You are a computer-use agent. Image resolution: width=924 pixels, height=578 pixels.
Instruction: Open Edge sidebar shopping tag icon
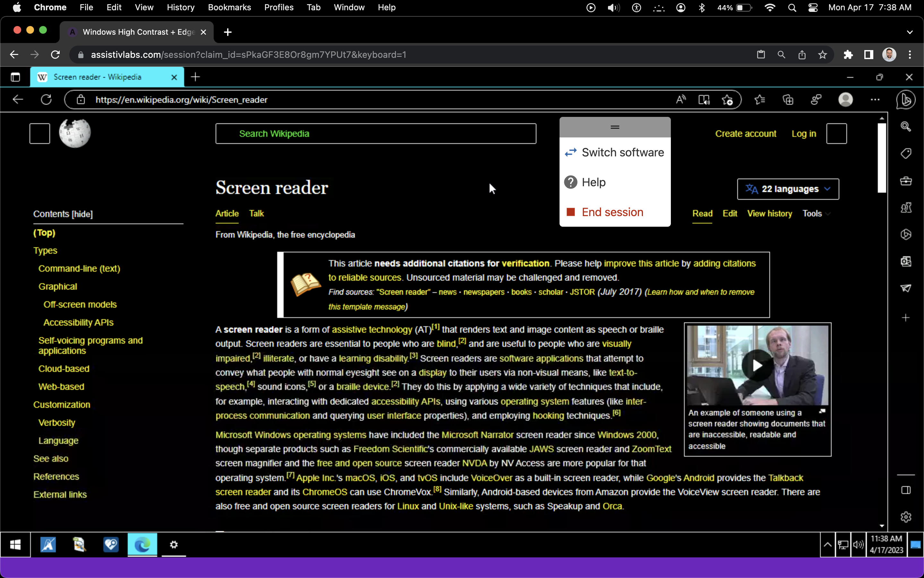click(906, 153)
